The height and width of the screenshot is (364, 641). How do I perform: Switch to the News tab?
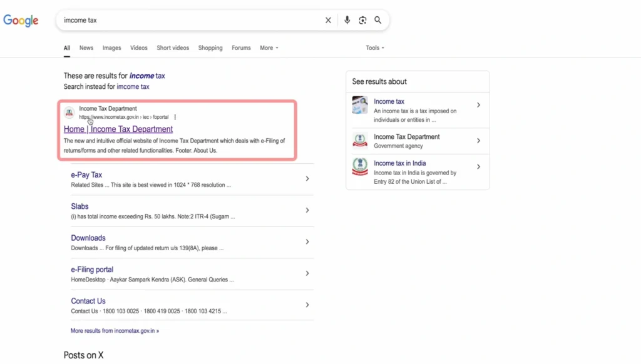(x=86, y=48)
